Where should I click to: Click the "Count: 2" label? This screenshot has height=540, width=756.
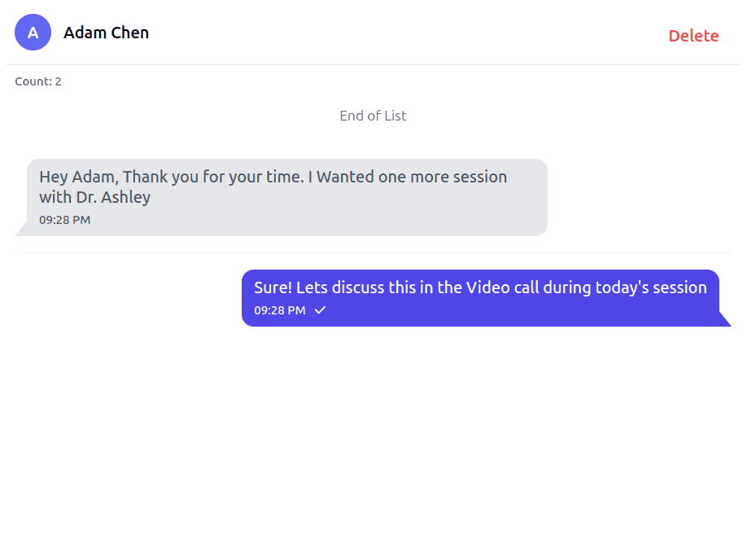pyautogui.click(x=38, y=81)
